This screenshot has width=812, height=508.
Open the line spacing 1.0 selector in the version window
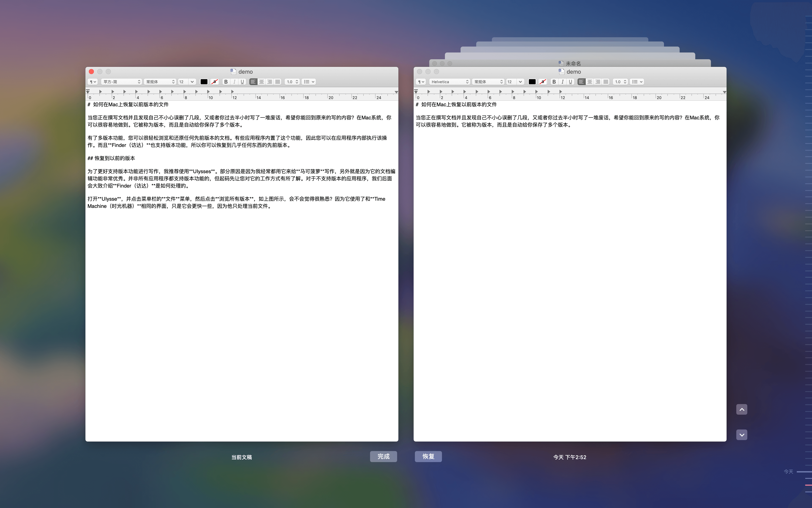click(620, 82)
